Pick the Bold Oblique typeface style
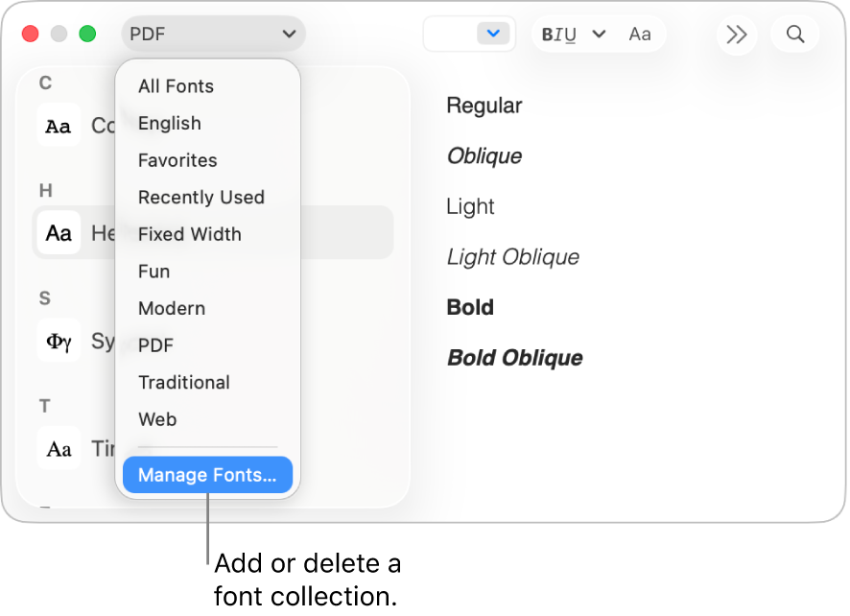The height and width of the screenshot is (616, 850). point(514,357)
